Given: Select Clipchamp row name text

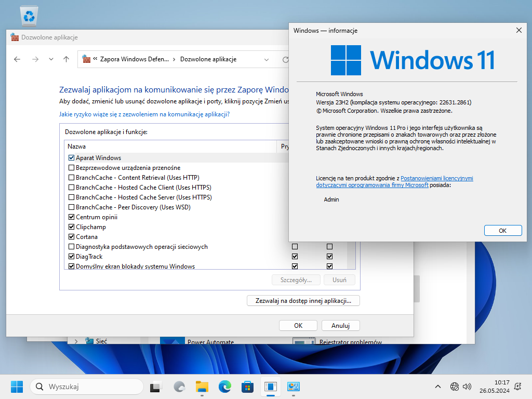Looking at the screenshot, I should (90, 227).
